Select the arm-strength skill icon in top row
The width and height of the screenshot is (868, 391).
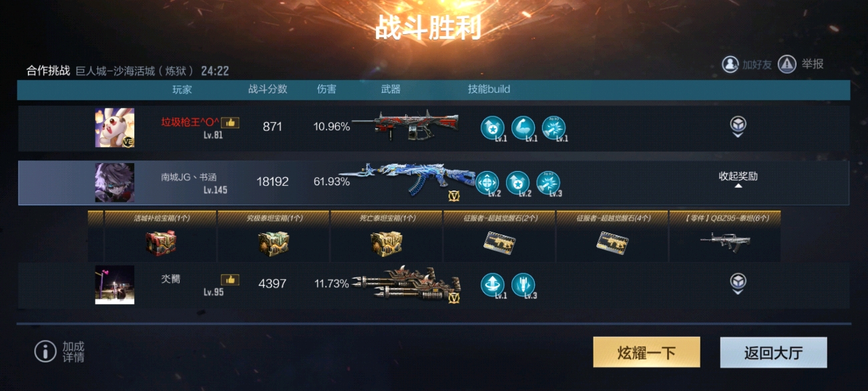[523, 128]
